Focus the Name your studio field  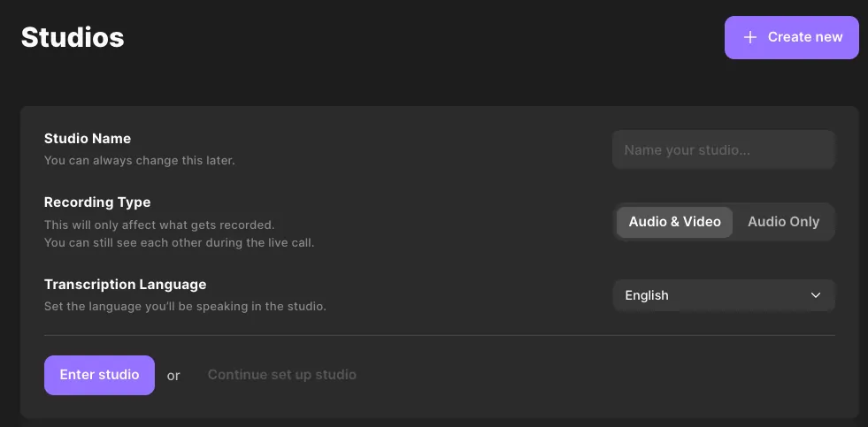tap(723, 150)
